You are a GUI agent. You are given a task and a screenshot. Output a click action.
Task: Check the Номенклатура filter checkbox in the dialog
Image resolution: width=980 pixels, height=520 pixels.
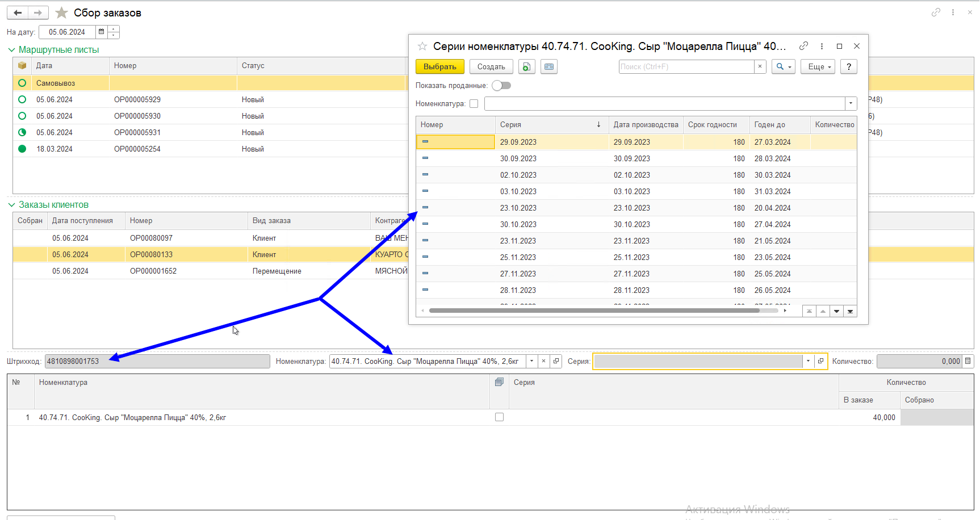click(x=474, y=104)
